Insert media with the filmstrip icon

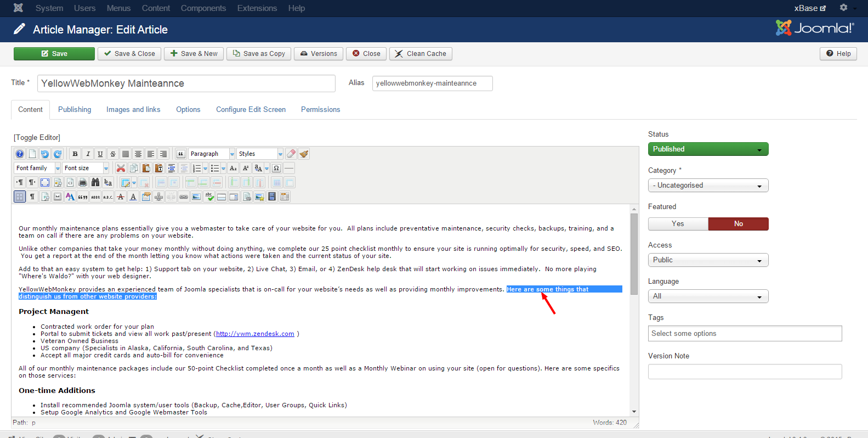[272, 196]
